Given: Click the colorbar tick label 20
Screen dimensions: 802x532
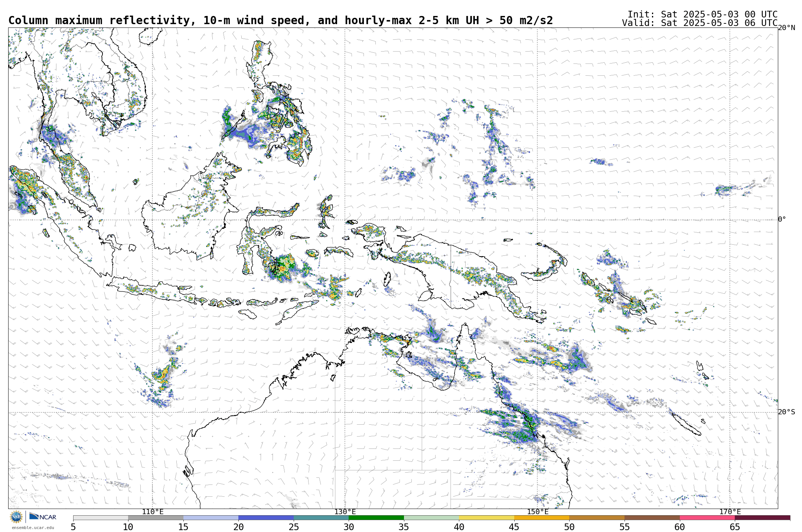Looking at the screenshot, I should pyautogui.click(x=238, y=527).
